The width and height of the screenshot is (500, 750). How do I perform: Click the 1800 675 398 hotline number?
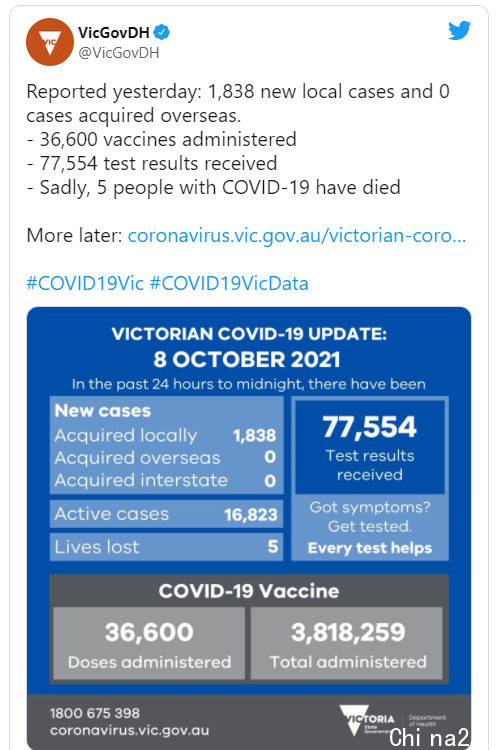95,713
